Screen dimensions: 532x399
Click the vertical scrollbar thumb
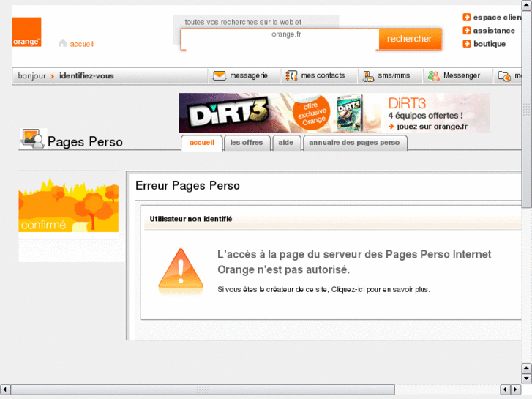click(527, 109)
